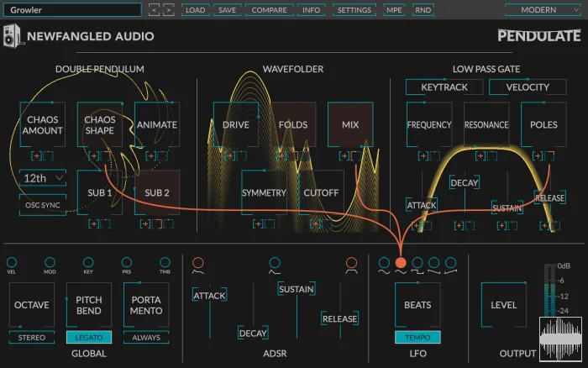Click the plus button under SYMMETRY
The width and height of the screenshot is (588, 368).
(258, 224)
